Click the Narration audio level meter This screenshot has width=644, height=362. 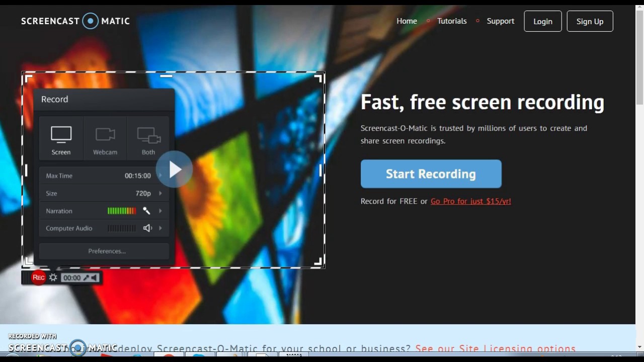coord(122,211)
